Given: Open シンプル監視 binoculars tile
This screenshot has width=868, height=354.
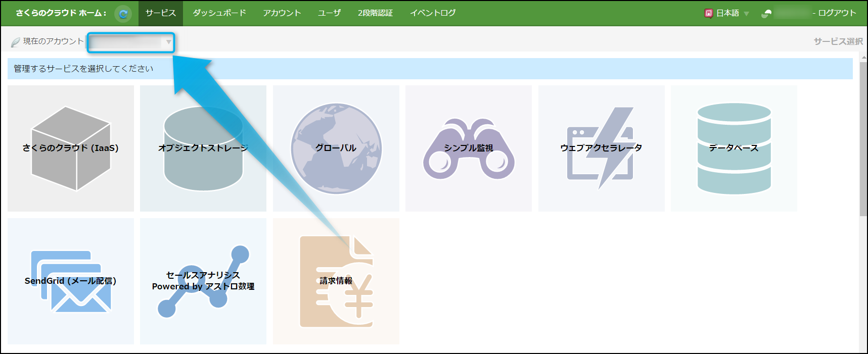Looking at the screenshot, I should click(469, 148).
